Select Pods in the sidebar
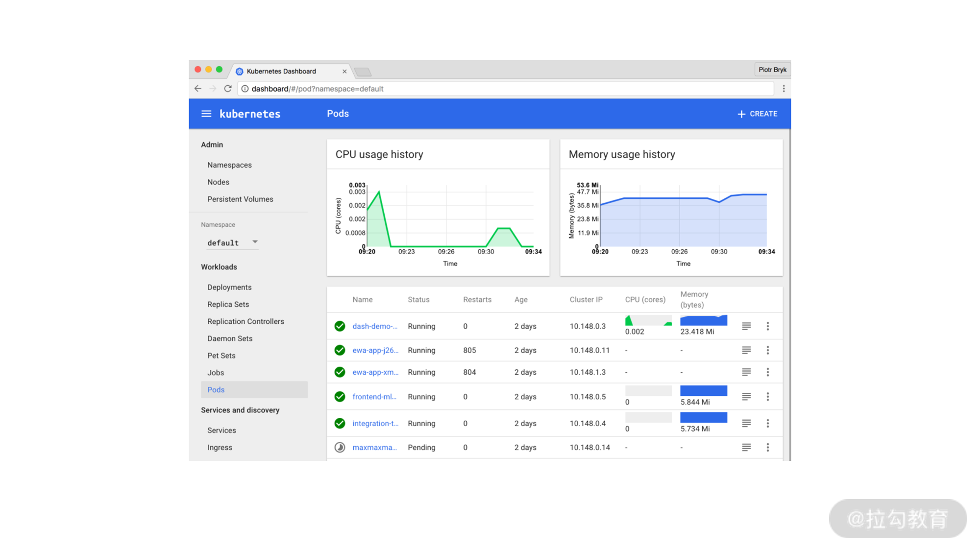Image resolution: width=980 pixels, height=551 pixels. coord(254,390)
